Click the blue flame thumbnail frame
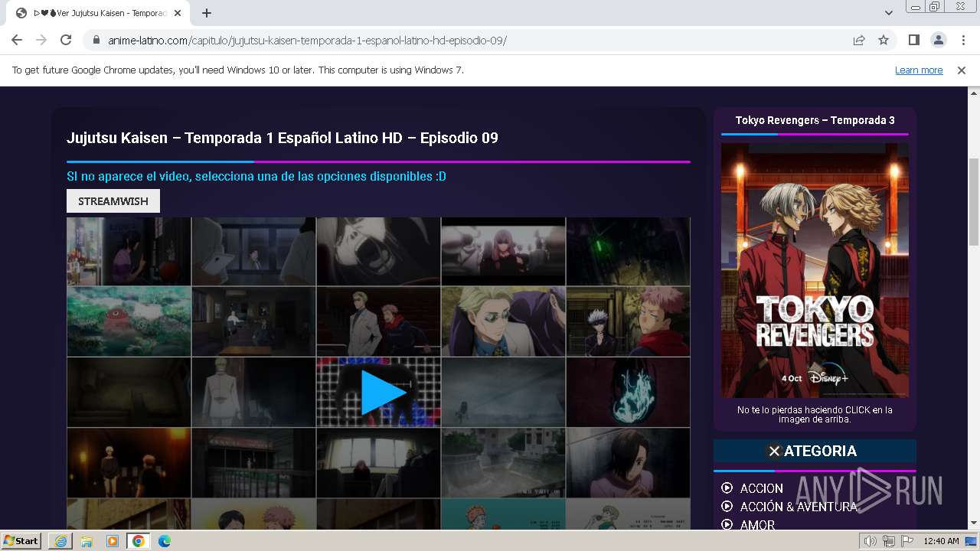Viewport: 980px width, 551px height. click(628, 392)
